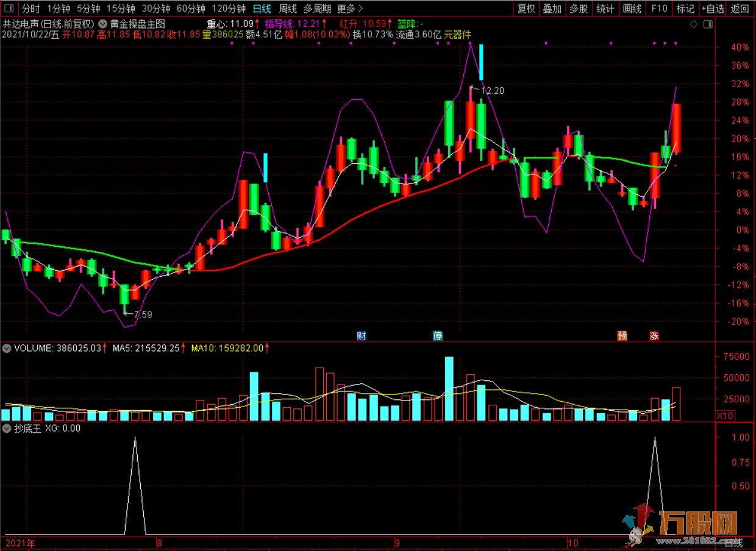Expand the 黄金操盘主图 indicator dropdown

[104, 24]
